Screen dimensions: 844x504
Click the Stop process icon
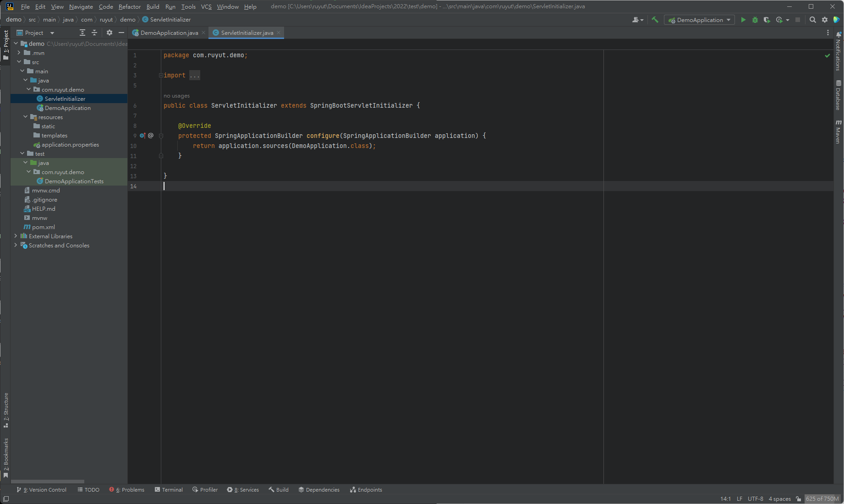click(x=798, y=20)
